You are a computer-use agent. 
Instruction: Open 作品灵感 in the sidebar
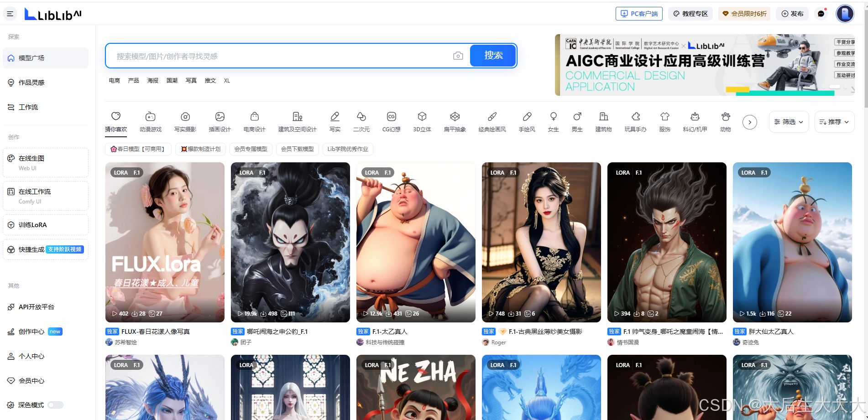[46, 83]
